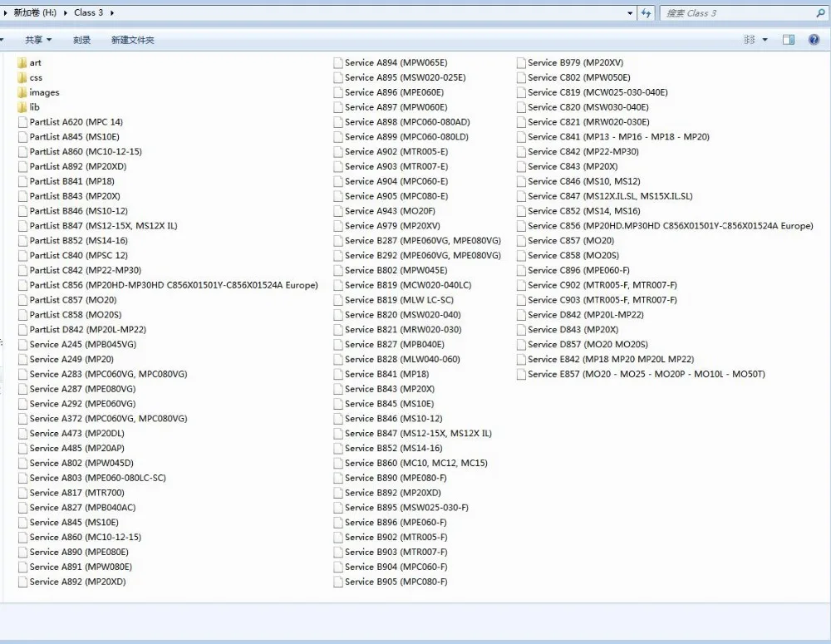This screenshot has height=644, width=831.
Task: Select file icon of Service A249 (MP20)
Action: point(22,359)
